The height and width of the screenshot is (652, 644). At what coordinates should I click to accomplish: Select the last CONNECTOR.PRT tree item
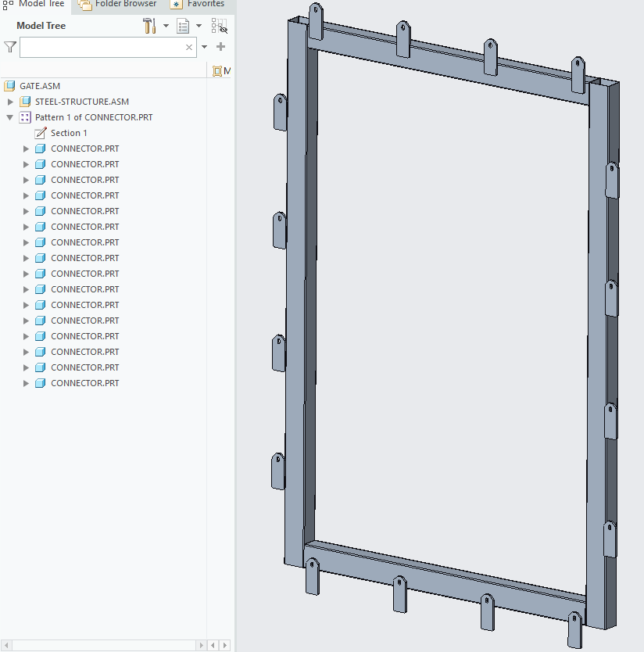[x=84, y=383]
